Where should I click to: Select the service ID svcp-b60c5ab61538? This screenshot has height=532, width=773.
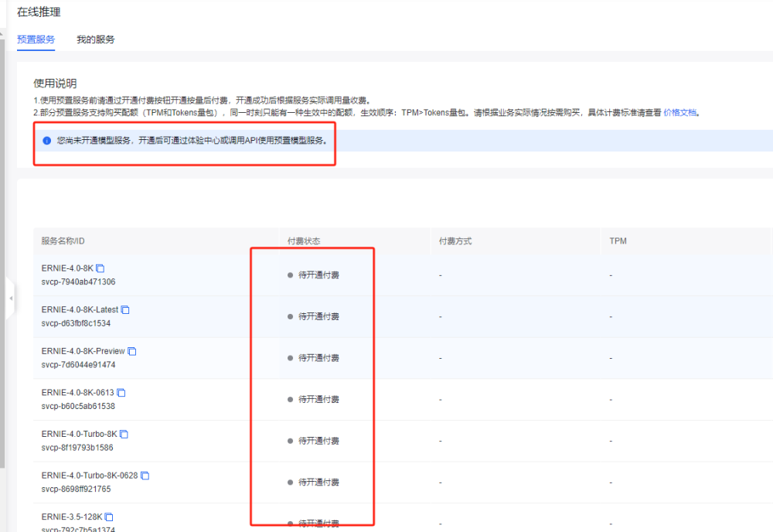point(78,406)
